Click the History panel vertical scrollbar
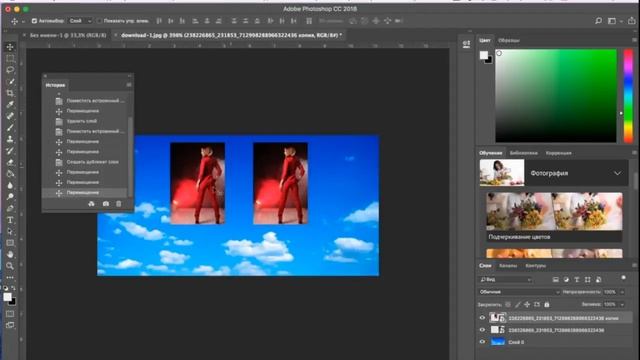The width and height of the screenshot is (640, 360). tap(130, 157)
